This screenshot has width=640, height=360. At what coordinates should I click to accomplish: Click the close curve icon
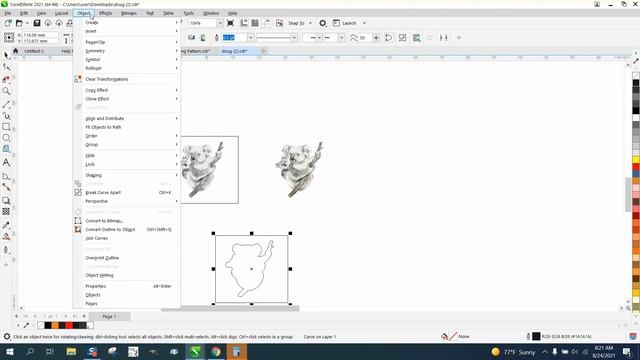(389, 38)
